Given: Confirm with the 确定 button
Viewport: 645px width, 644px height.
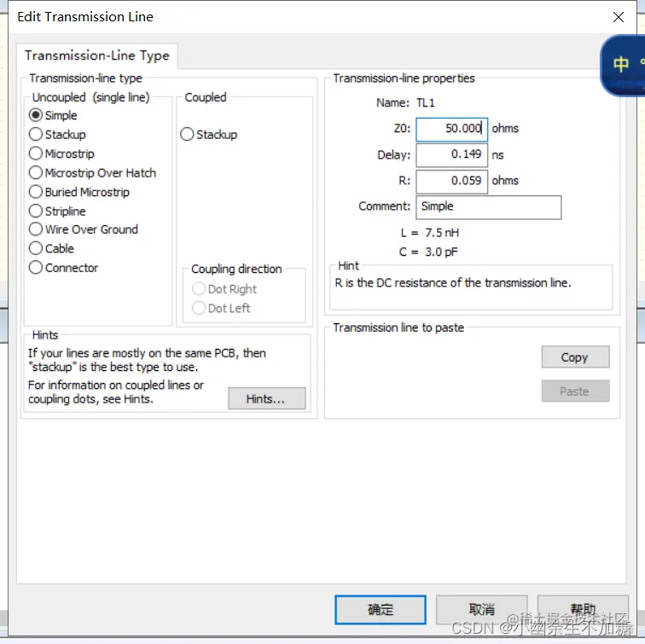Looking at the screenshot, I should tap(381, 610).
